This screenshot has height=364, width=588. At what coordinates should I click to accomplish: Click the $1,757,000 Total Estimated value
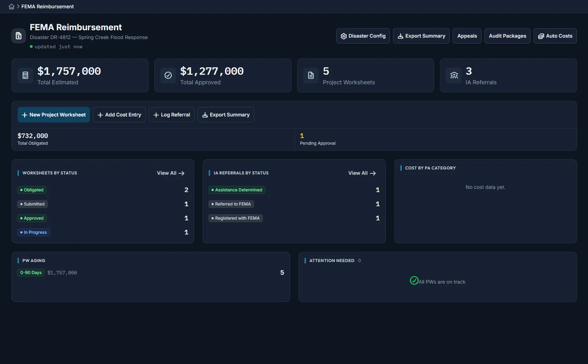pos(69,71)
